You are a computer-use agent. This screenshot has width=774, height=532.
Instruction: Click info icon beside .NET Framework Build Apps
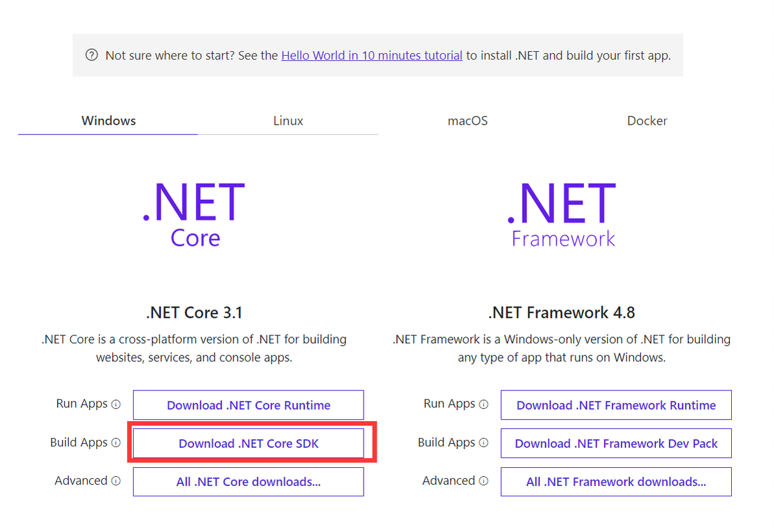483,443
